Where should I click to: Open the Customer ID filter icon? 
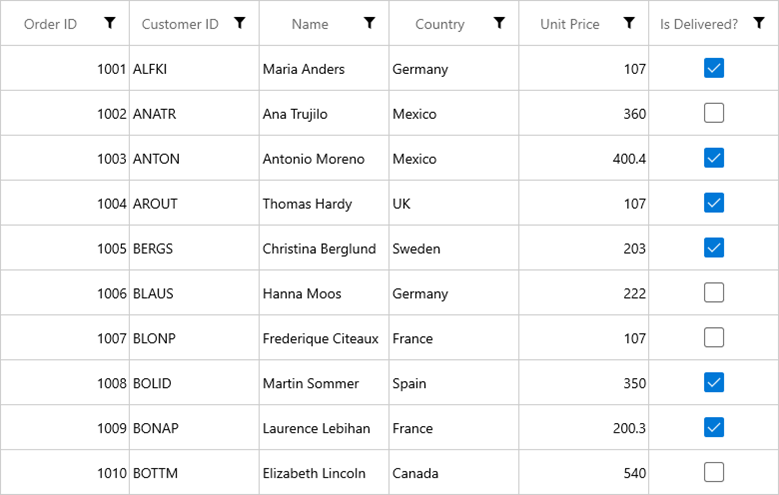click(x=240, y=23)
